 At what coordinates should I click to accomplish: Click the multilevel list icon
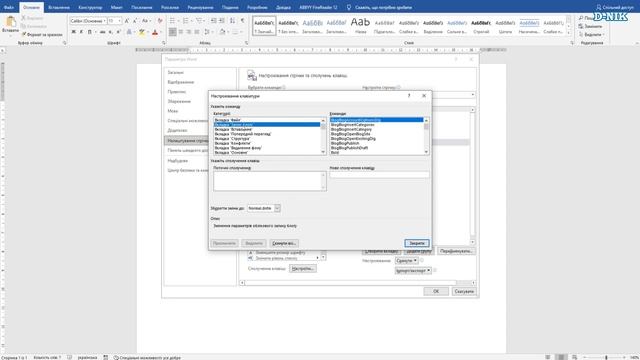199,21
